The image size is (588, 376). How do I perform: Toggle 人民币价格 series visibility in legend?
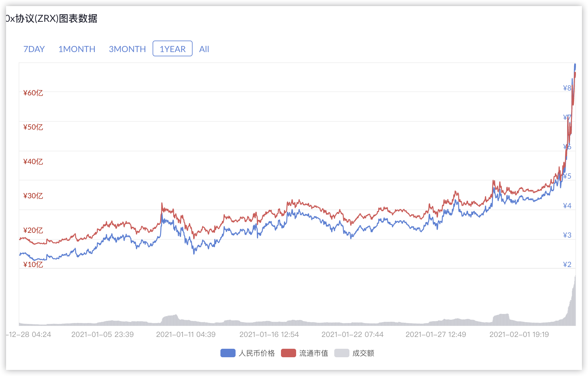pos(257,353)
